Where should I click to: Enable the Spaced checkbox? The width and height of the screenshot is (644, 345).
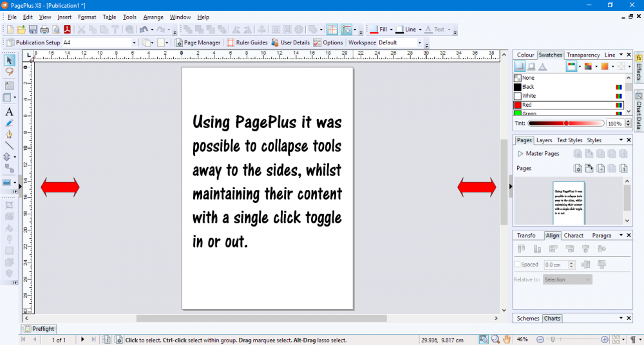click(x=517, y=265)
